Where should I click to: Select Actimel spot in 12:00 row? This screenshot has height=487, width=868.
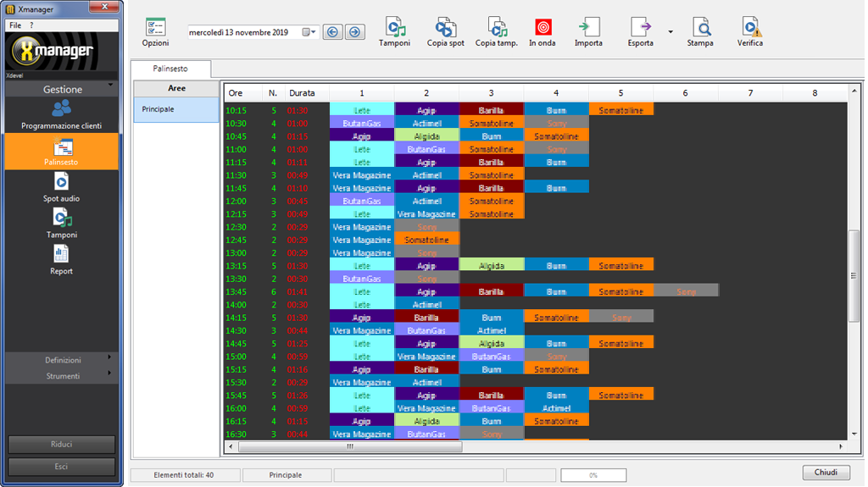[427, 201]
